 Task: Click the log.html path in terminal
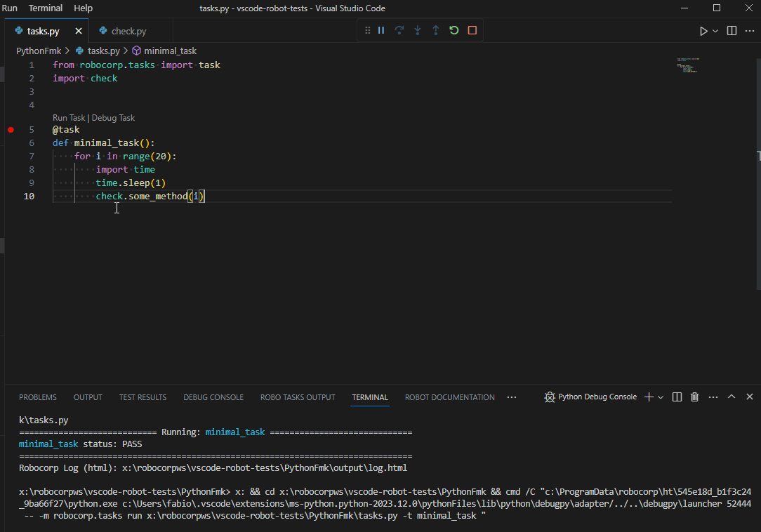tap(265, 468)
